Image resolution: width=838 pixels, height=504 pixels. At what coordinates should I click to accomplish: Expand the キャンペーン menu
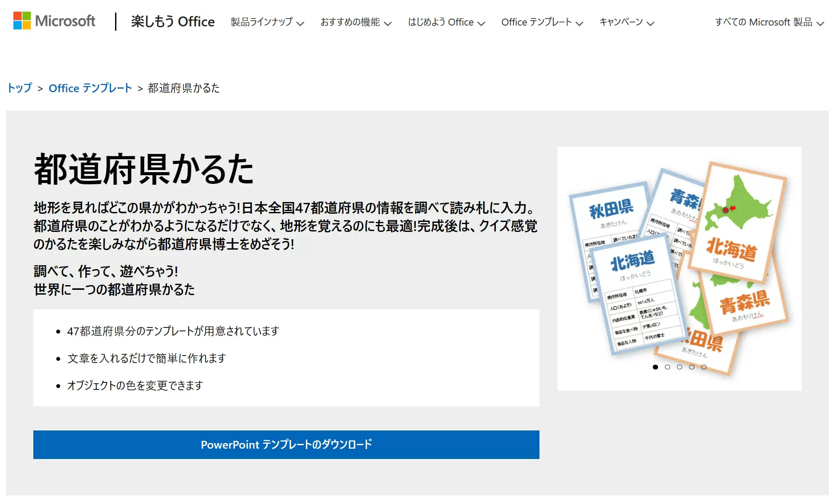626,22
